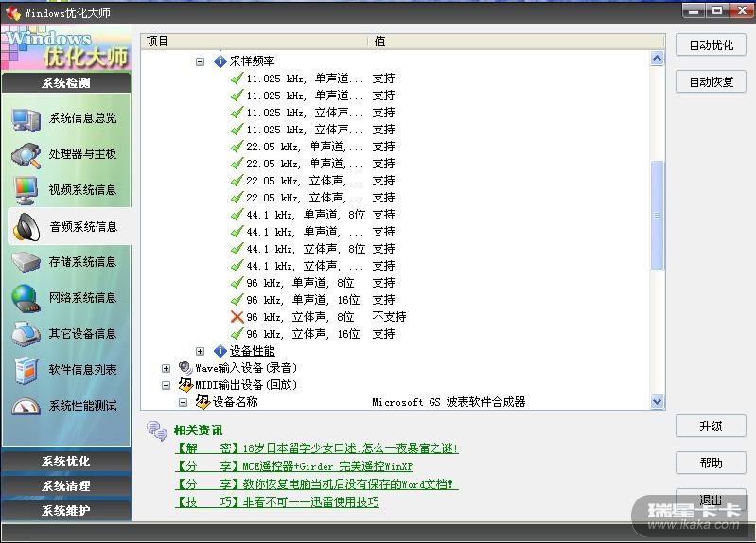Viewport: 756px width, 543px height.
Task: Open the MCE遥控器+Girder news link
Action: click(x=294, y=466)
